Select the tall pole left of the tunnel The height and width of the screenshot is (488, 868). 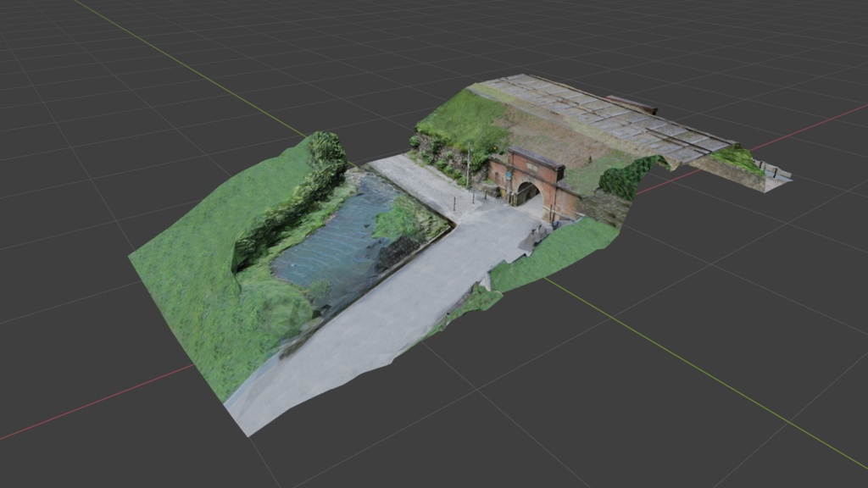[x=468, y=164]
